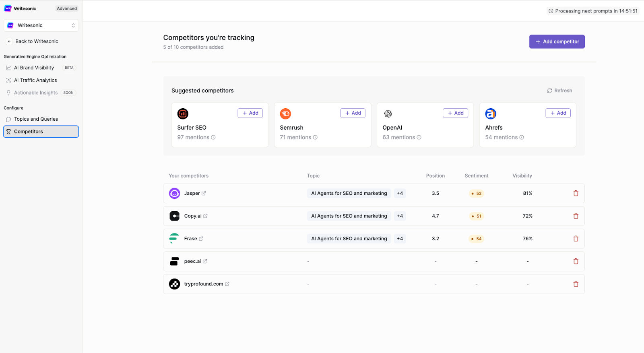This screenshot has width=644, height=353.
Task: Click info icon beside 97 mentions
Action: click(213, 137)
